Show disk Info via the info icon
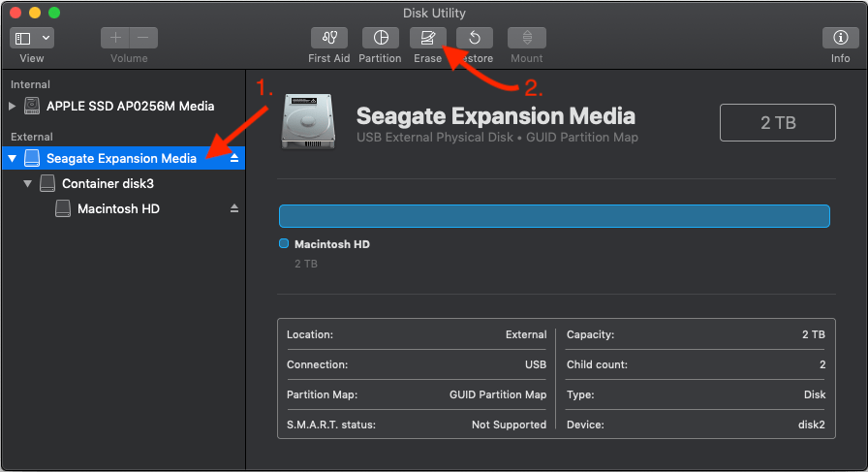 point(840,38)
